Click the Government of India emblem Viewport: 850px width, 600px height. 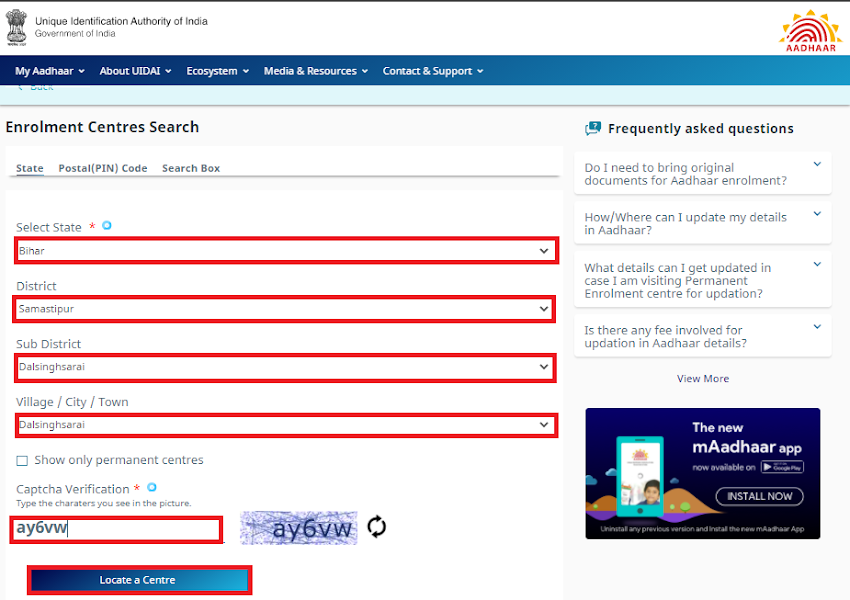[16, 27]
